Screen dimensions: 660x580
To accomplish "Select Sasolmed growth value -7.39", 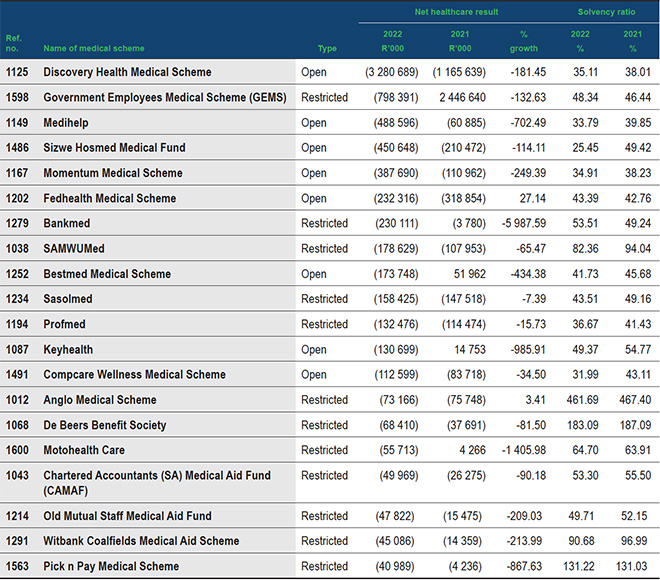I will tap(534, 299).
